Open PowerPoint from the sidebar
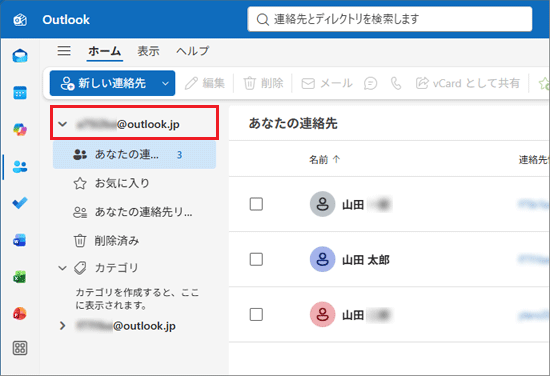This screenshot has height=376, width=550. (x=20, y=313)
